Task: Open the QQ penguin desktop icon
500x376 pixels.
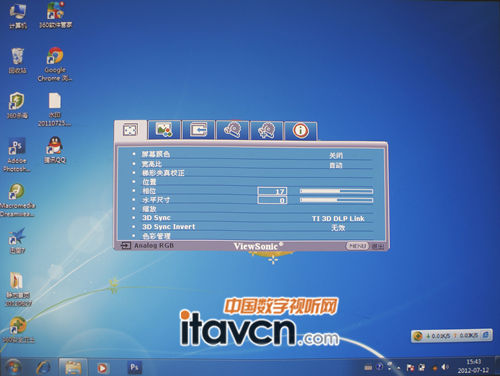Action: coord(55,150)
